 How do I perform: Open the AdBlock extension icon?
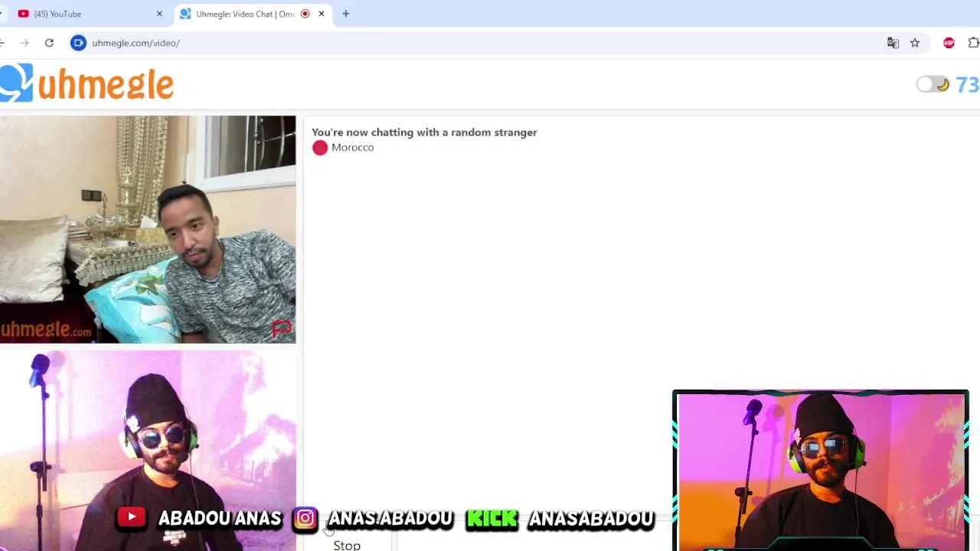coord(949,43)
